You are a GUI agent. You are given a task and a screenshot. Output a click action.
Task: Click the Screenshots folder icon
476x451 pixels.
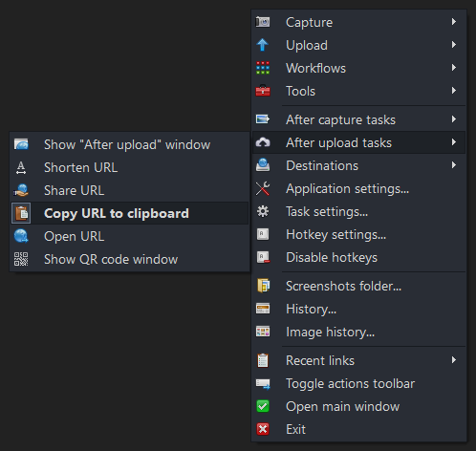(x=263, y=286)
